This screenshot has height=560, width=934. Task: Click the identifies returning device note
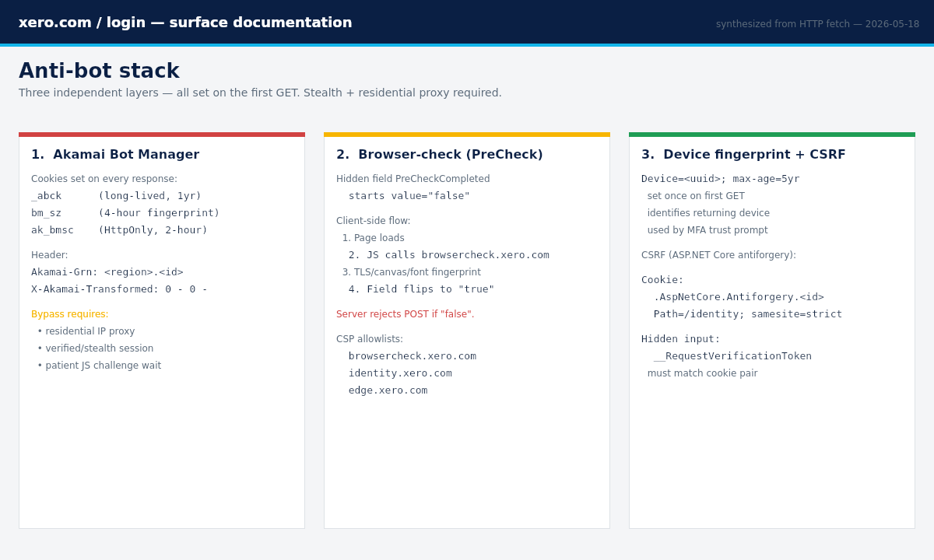708,213
